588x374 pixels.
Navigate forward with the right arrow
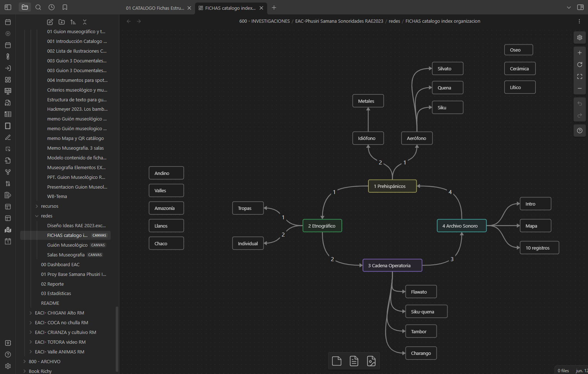click(139, 21)
